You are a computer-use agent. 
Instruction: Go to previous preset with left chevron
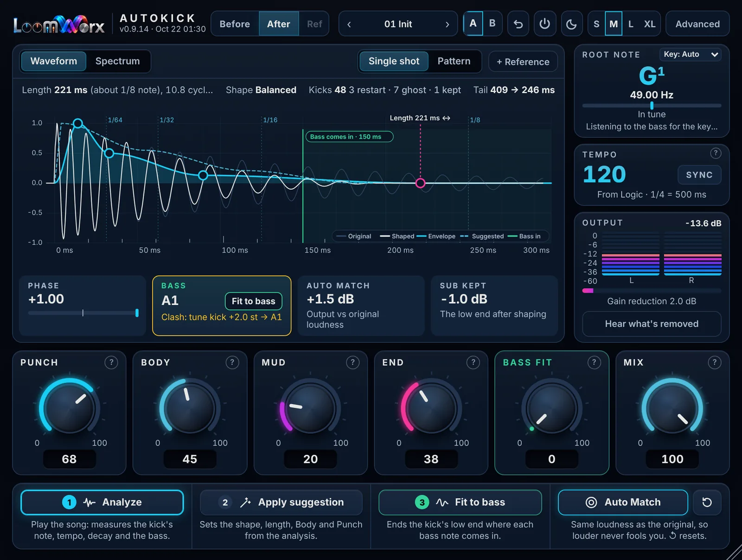coord(349,24)
